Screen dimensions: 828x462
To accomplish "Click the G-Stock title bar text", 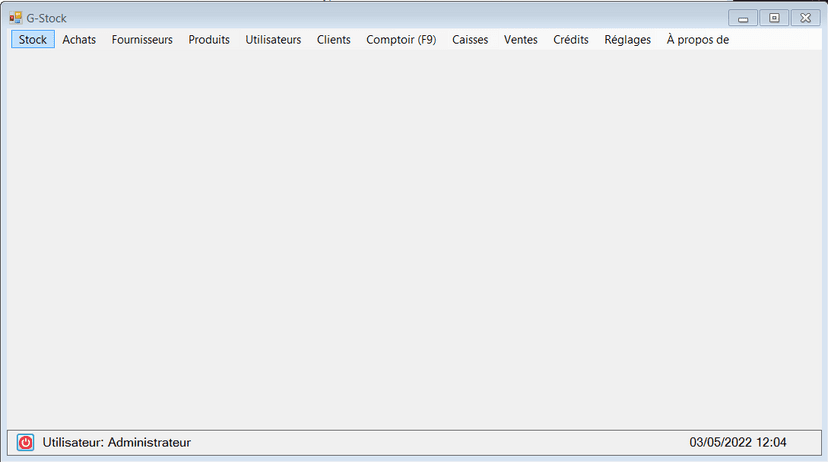I will (x=47, y=18).
